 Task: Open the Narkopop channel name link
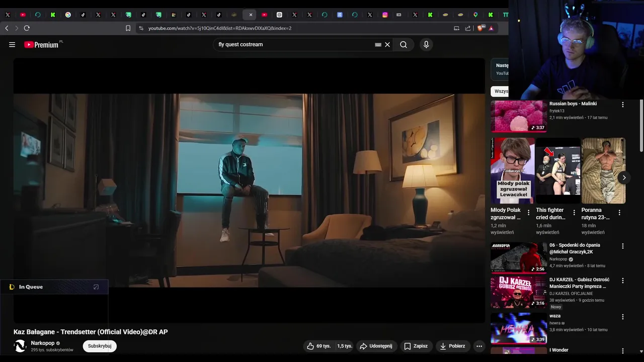coord(43,343)
